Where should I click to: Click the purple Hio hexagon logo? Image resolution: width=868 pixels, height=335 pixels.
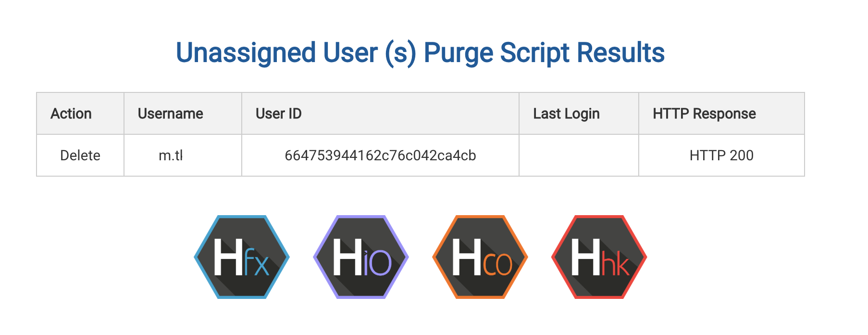(x=360, y=257)
